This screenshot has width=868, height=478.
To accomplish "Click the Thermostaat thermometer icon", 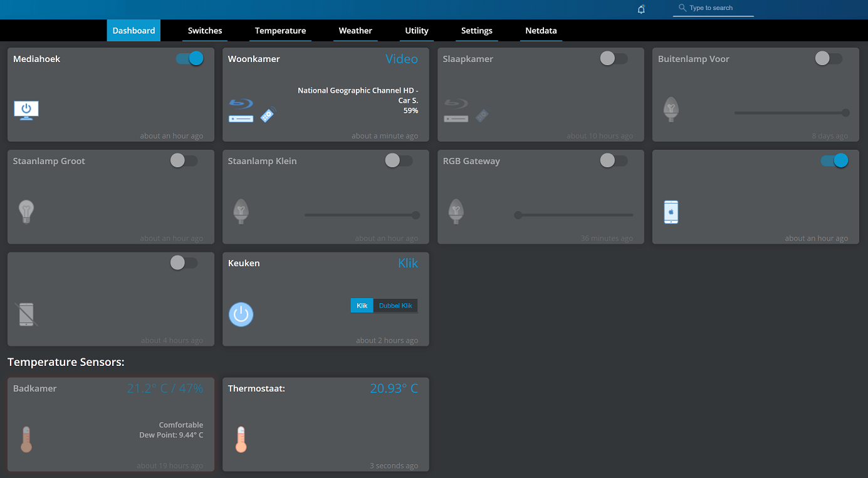I will tap(241, 439).
